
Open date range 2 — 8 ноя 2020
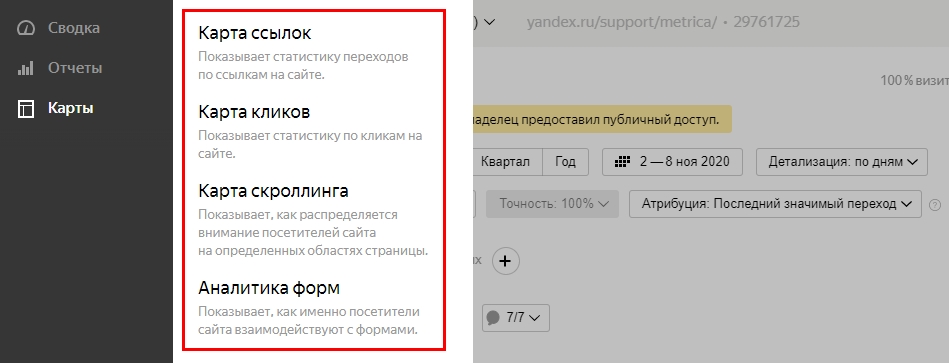pyautogui.click(x=672, y=162)
